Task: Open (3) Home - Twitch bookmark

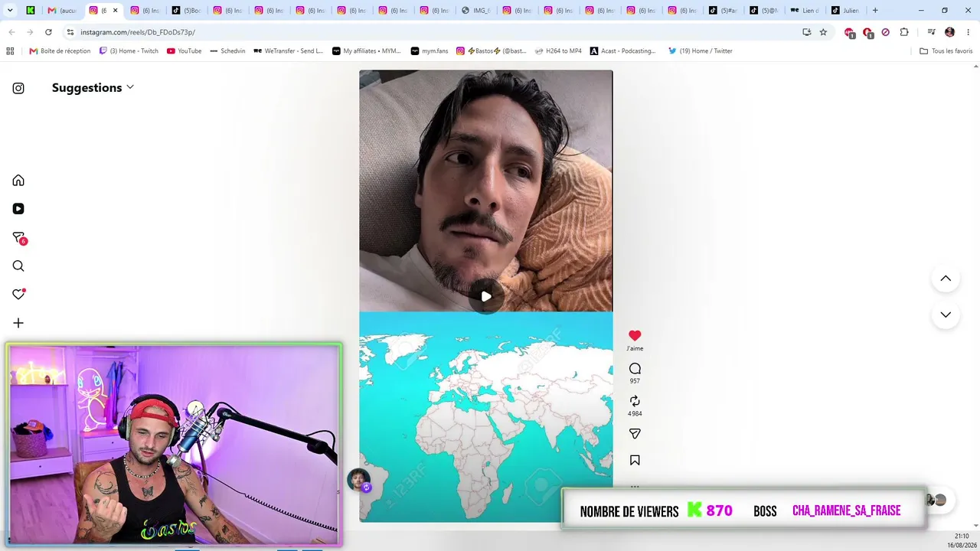Action: (129, 51)
